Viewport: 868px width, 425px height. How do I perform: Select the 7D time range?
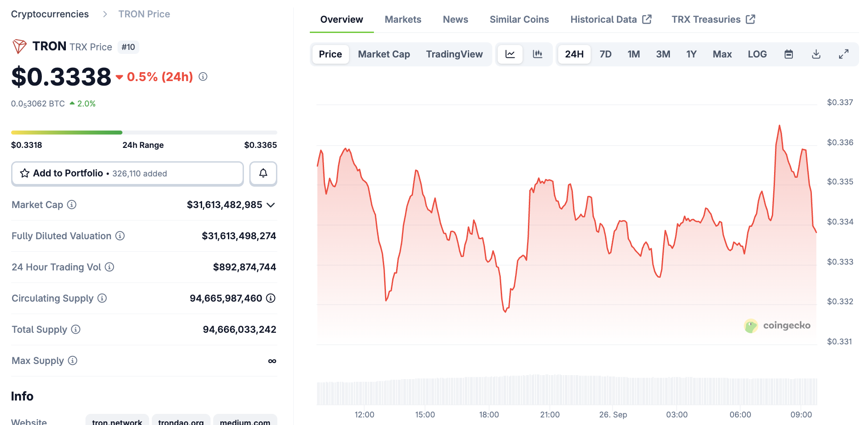coord(605,54)
